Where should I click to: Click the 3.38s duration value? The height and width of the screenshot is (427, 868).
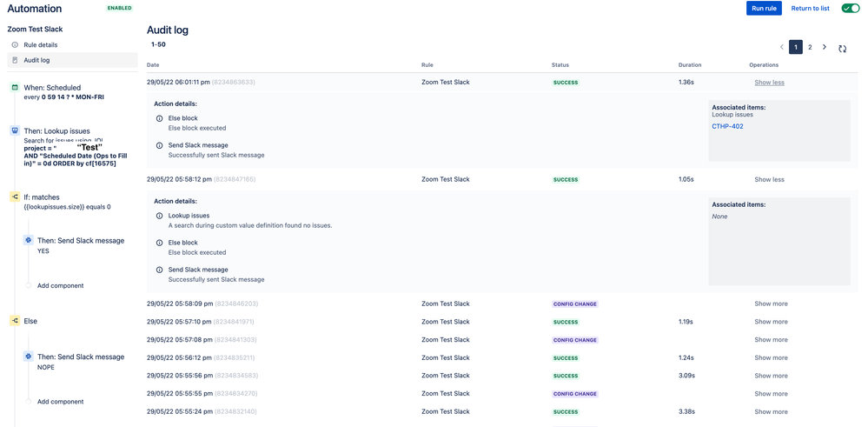tap(686, 411)
